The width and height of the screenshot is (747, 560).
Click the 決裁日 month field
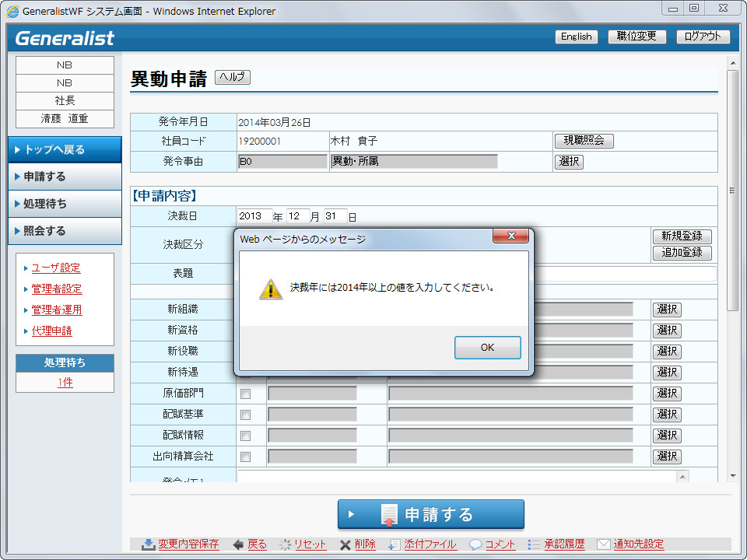(298, 216)
